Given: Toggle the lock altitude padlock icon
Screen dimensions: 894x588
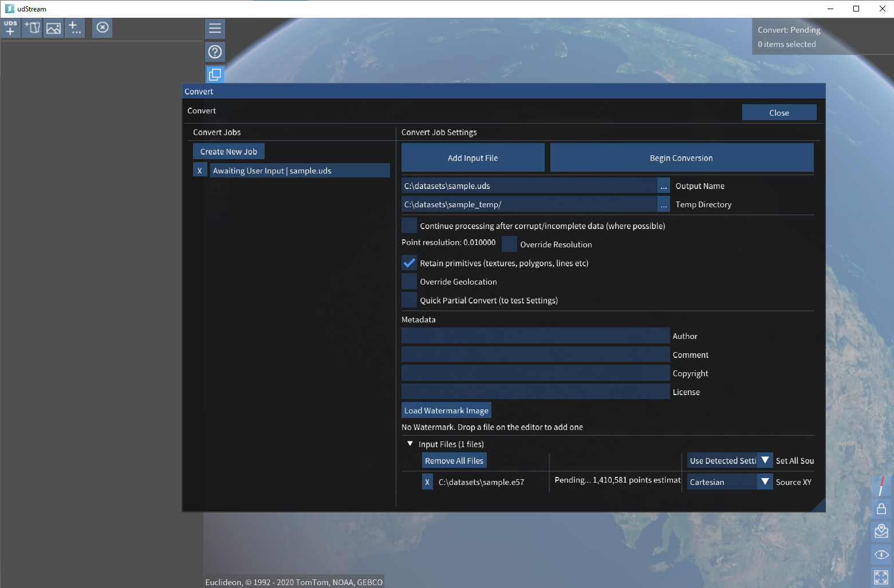Looking at the screenshot, I should (881, 508).
